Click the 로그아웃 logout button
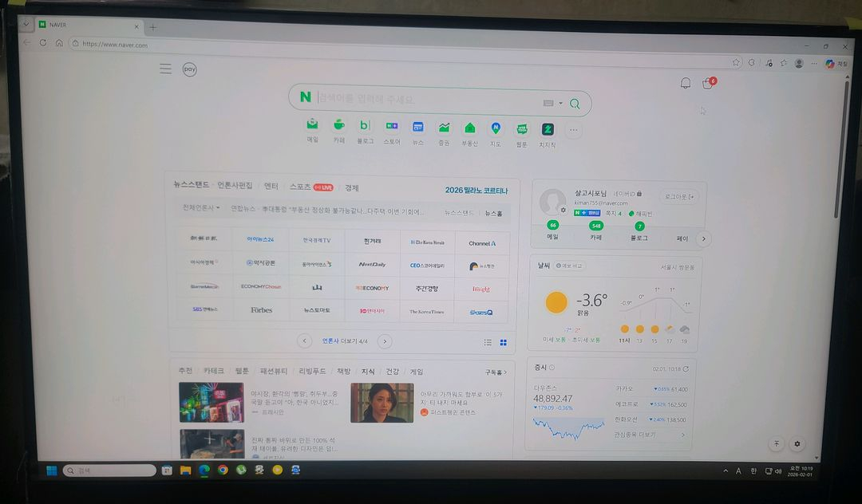This screenshot has height=504, width=862. point(678,196)
